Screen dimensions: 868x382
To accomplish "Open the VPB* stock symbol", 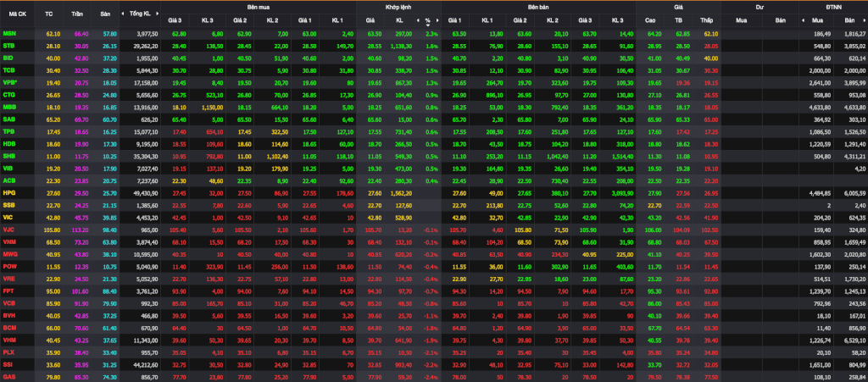I will (10, 81).
